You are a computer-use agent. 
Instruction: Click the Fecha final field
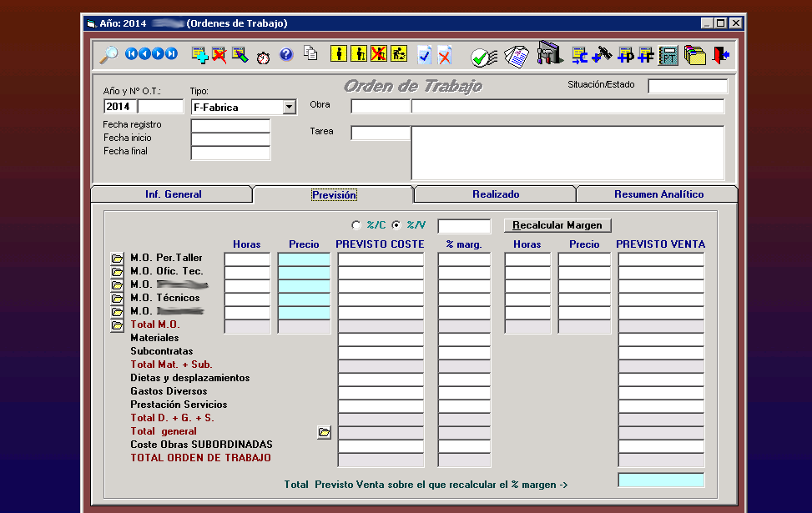(230, 153)
